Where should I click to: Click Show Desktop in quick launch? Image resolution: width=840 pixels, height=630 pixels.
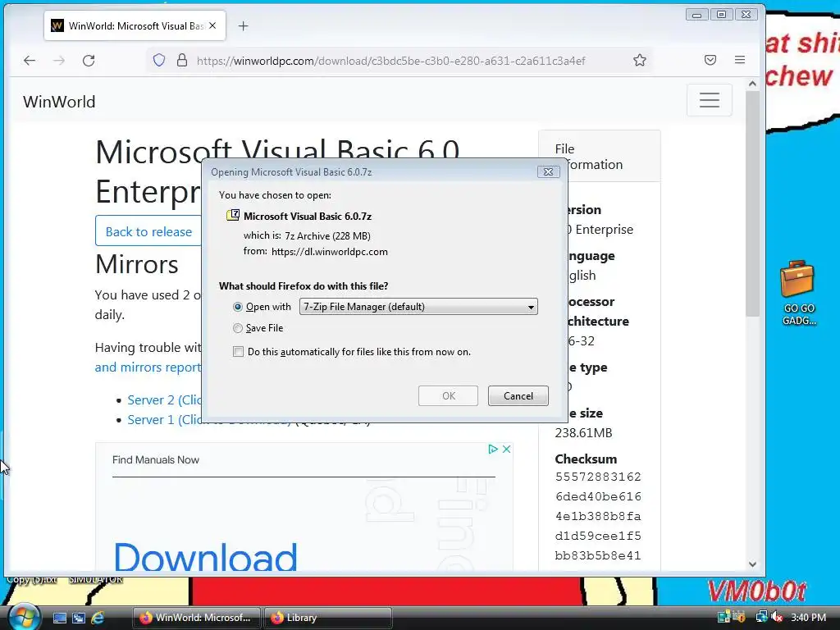(x=59, y=618)
